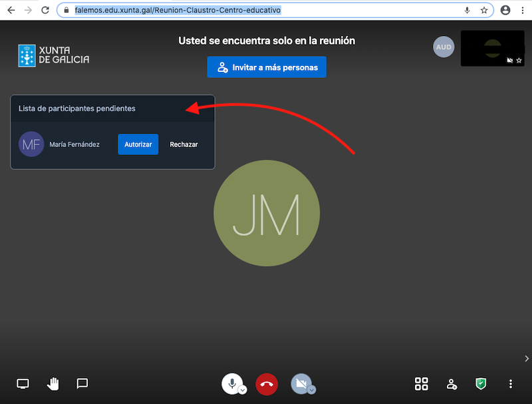Switch to tile view layout

(422, 383)
